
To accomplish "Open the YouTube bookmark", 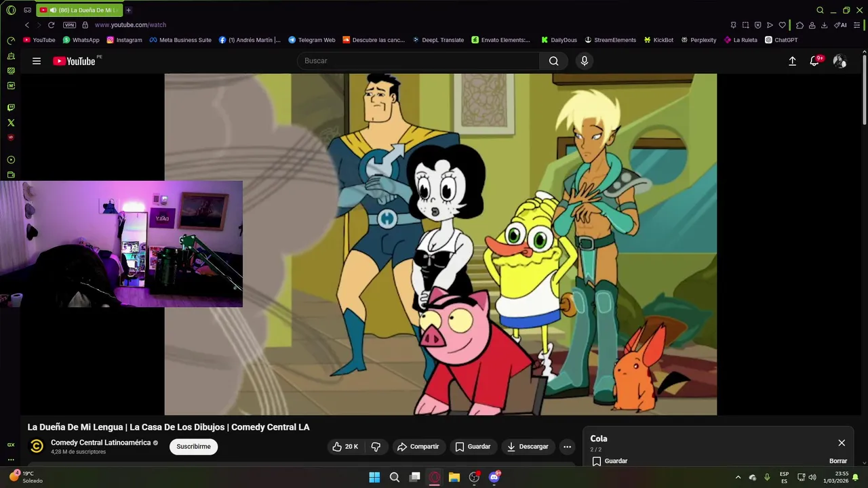I will point(39,40).
